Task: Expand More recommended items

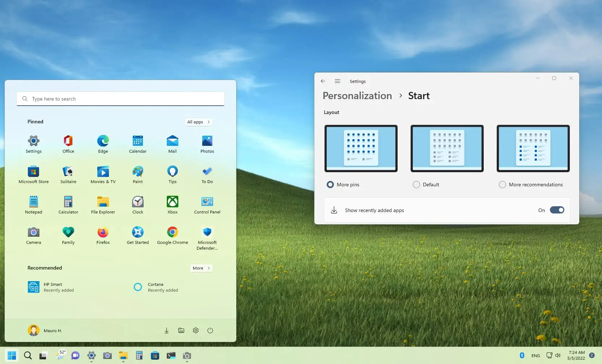Action: coord(201,268)
